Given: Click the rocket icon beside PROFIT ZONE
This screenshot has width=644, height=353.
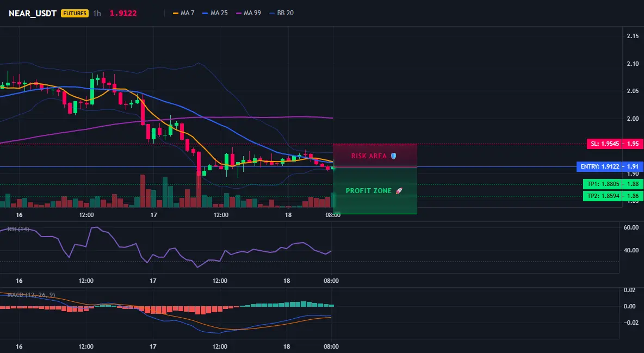Looking at the screenshot, I should (x=399, y=191).
